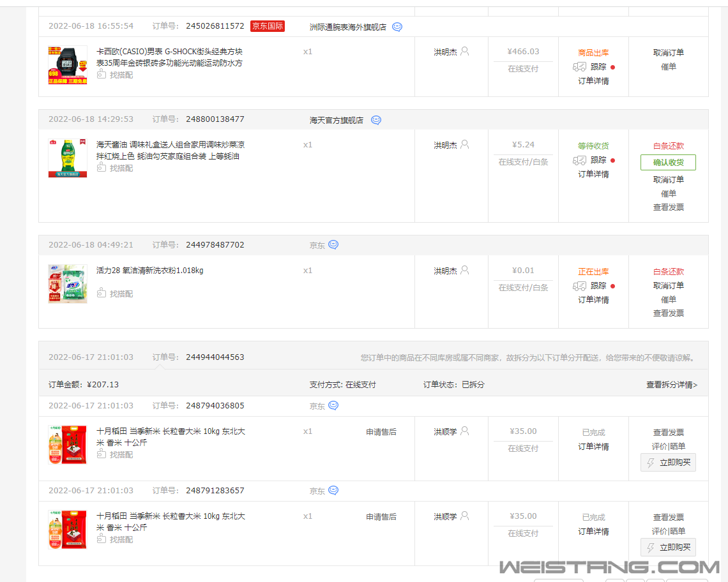This screenshot has width=728, height=582.
Task: Click 白条还款 for 海天酱油 order
Action: point(668,145)
